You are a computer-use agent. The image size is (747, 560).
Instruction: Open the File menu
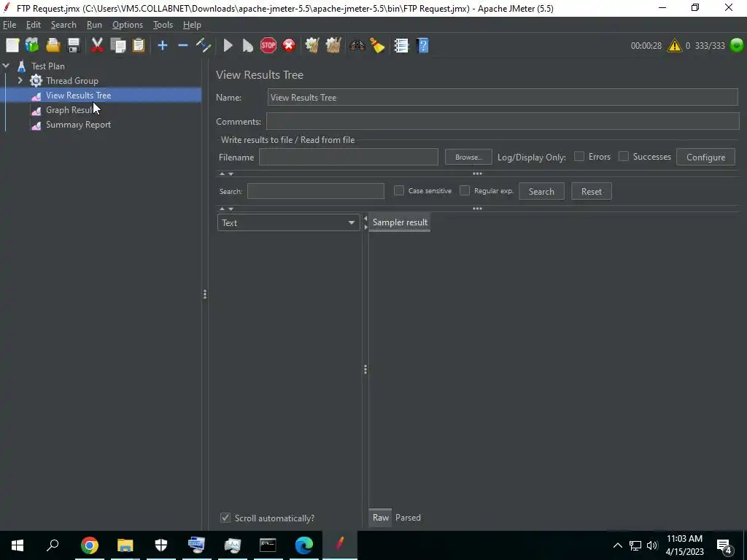coord(9,25)
